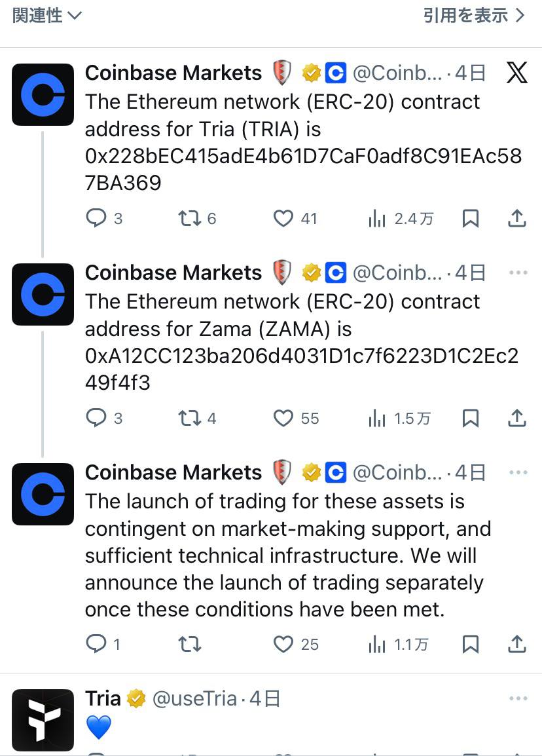Repost the ZAMA contract address post
The image size is (542, 756).
click(190, 418)
